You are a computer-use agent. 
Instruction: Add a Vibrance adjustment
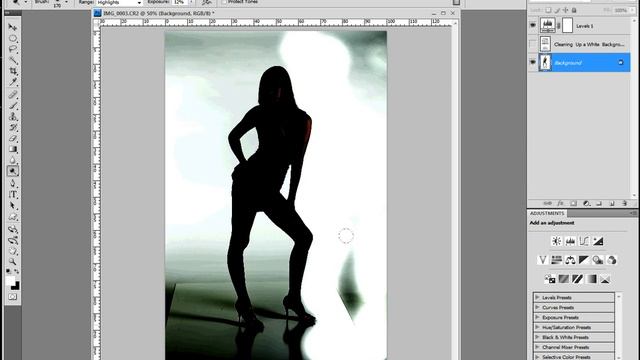point(542,260)
